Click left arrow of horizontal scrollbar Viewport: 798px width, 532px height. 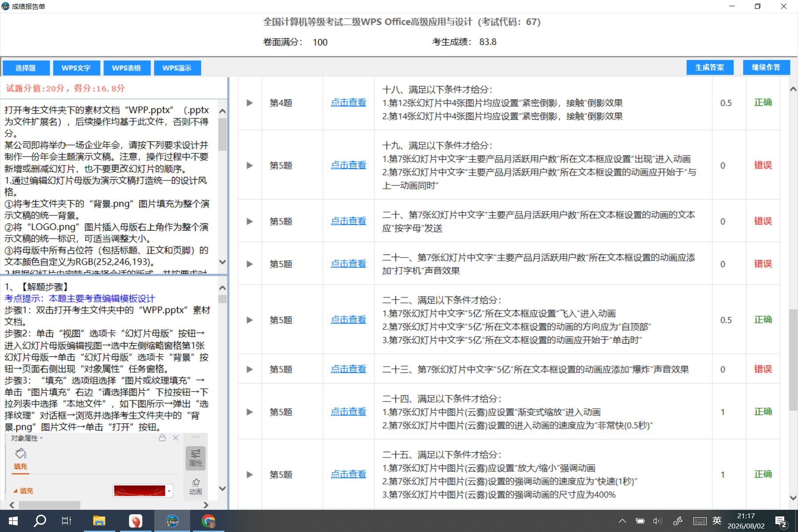pyautogui.click(x=12, y=505)
